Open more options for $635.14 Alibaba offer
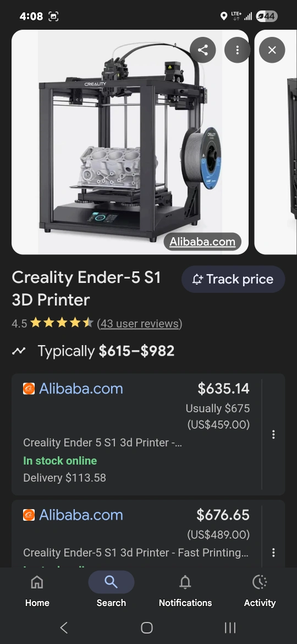297x644 pixels. [x=273, y=434]
